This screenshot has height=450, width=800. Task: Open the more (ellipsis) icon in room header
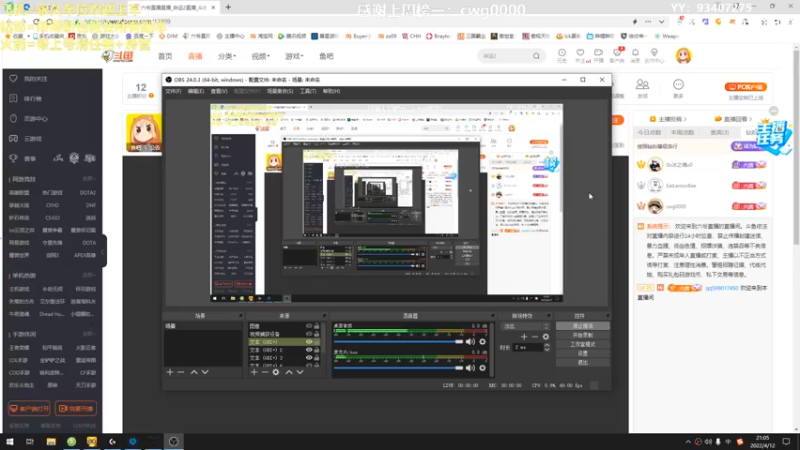pos(678,84)
